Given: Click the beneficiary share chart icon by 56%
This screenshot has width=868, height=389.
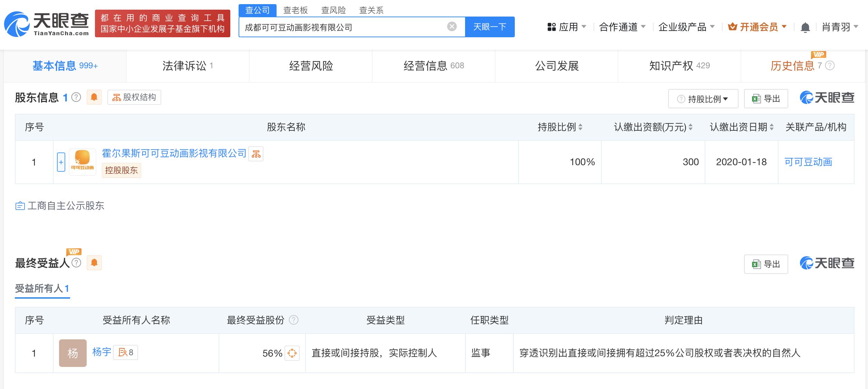Looking at the screenshot, I should coord(292,353).
